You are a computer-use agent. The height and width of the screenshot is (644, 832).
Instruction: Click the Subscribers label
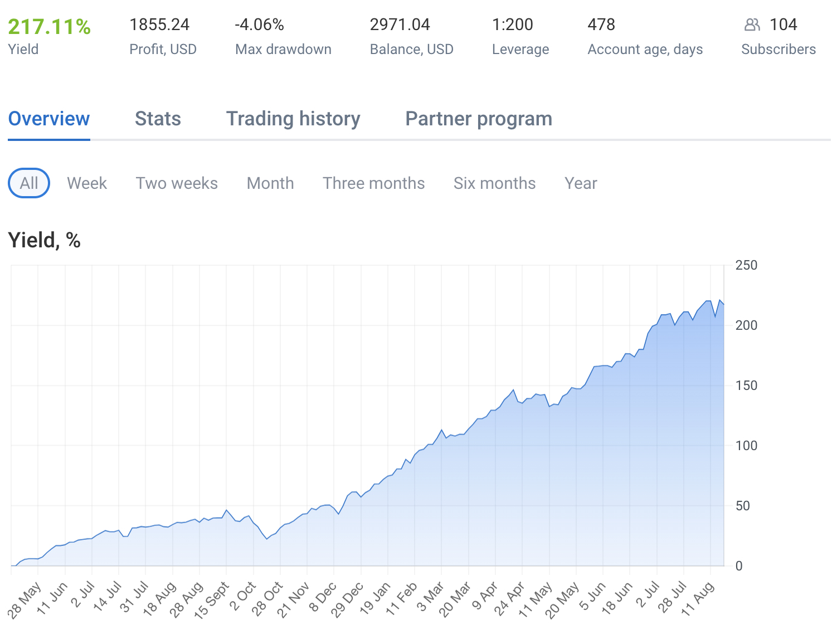[779, 49]
